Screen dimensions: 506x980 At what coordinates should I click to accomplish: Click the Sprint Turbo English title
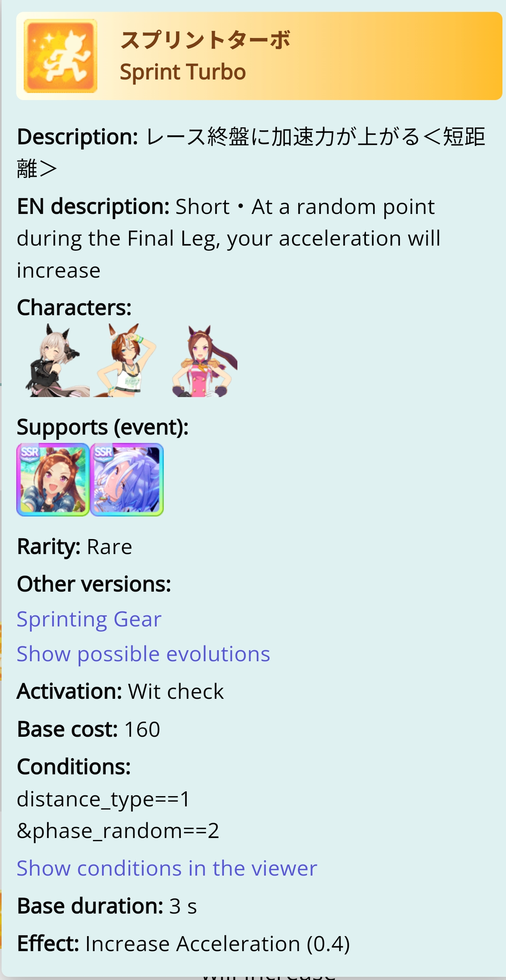tap(183, 72)
